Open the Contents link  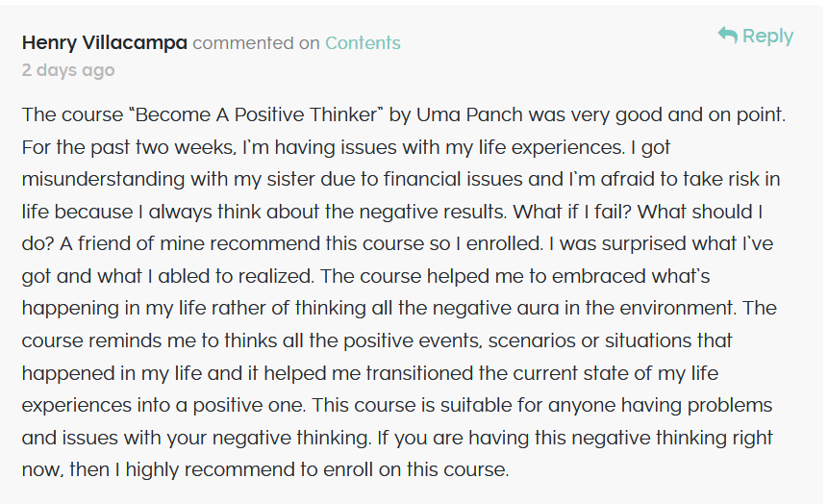point(363,42)
